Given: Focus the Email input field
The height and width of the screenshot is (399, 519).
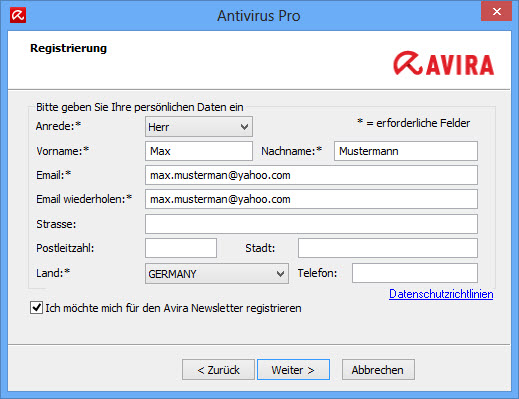Looking at the screenshot, I should click(x=311, y=175).
